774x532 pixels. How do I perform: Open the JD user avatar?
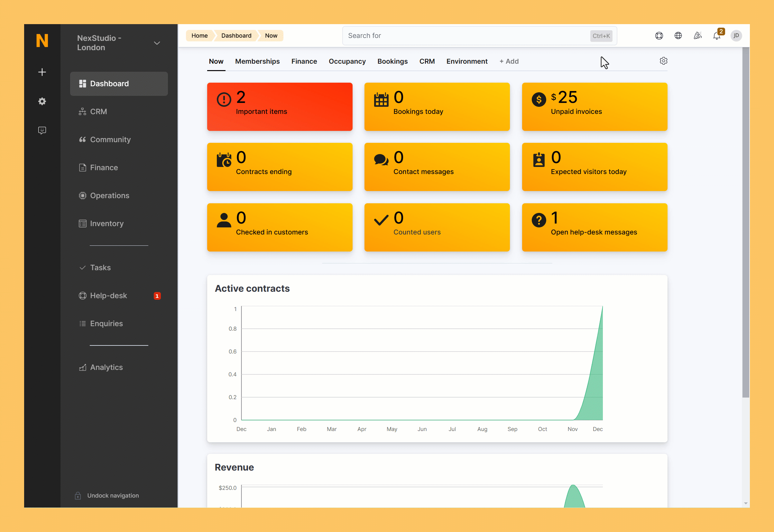coord(736,36)
